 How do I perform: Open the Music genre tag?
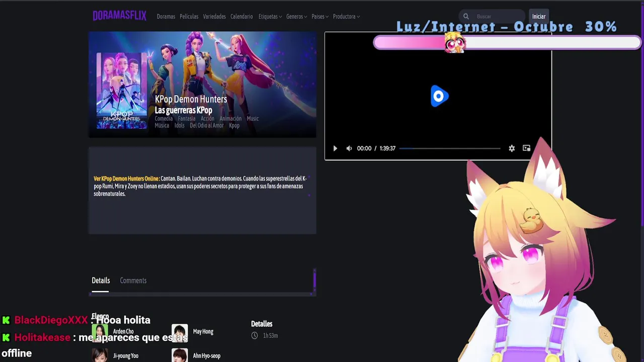(x=253, y=119)
